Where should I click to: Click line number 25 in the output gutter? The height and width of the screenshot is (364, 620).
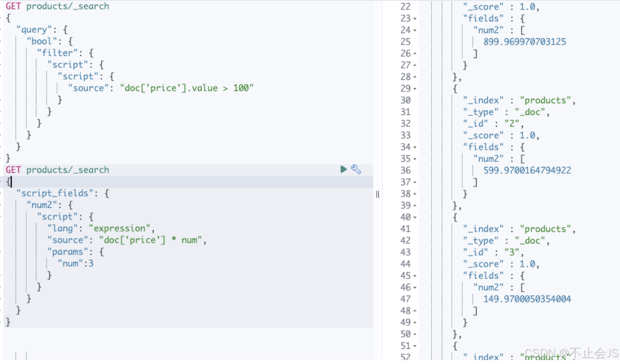[x=405, y=42]
